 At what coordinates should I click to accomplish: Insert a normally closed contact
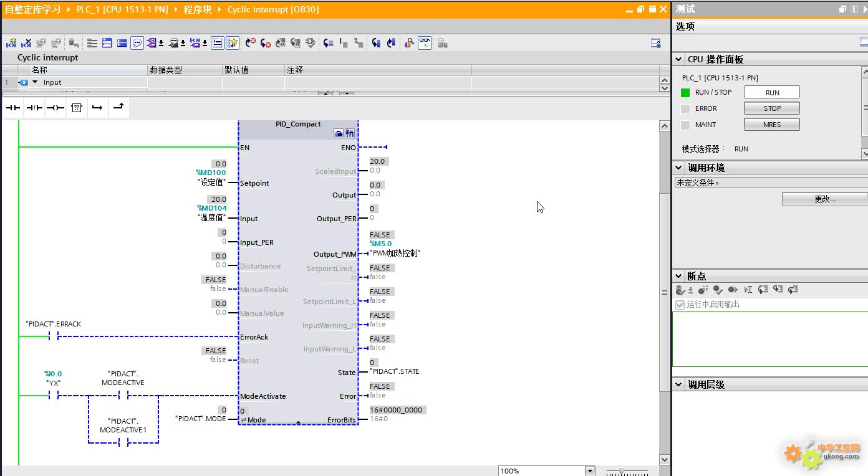pyautogui.click(x=34, y=108)
